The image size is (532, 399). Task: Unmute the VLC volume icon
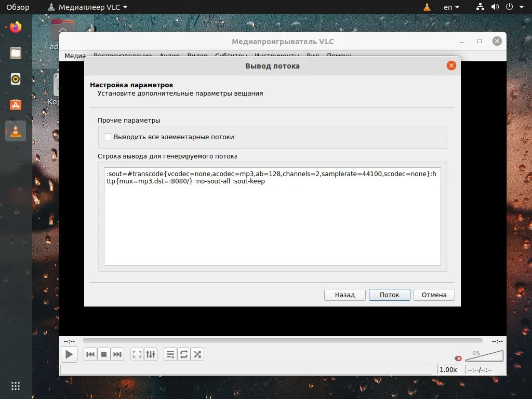[458, 358]
